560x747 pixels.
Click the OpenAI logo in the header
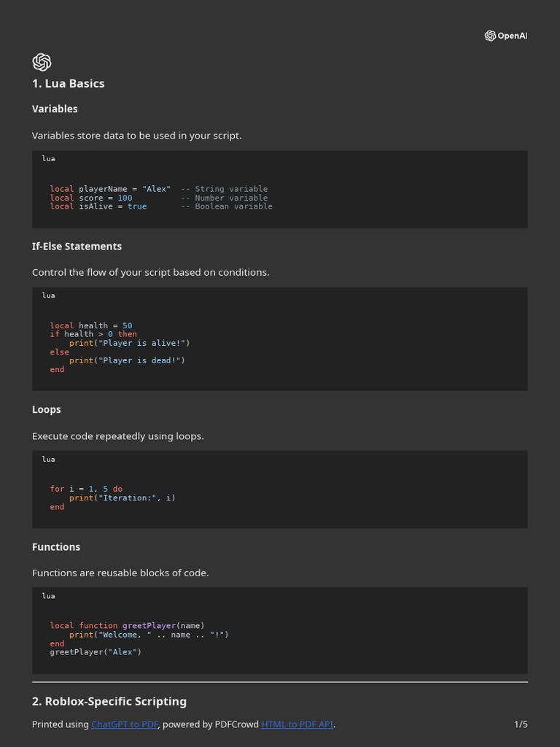tap(505, 36)
